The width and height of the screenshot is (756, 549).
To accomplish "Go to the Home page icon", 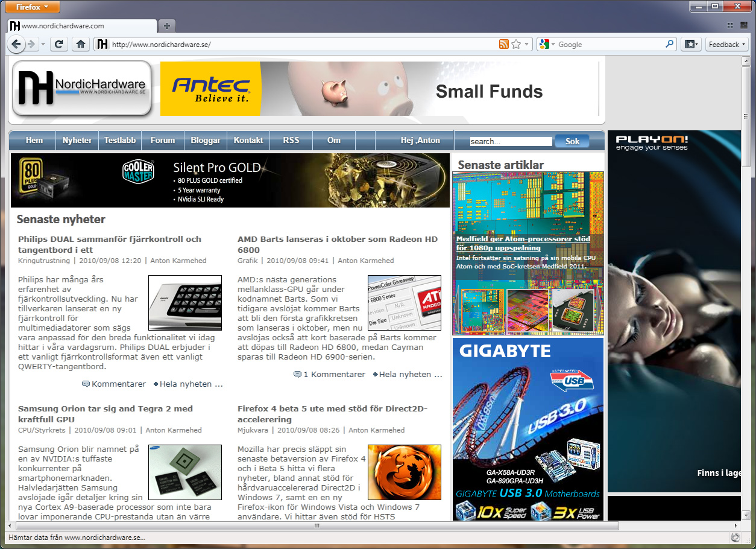I will pyautogui.click(x=80, y=44).
